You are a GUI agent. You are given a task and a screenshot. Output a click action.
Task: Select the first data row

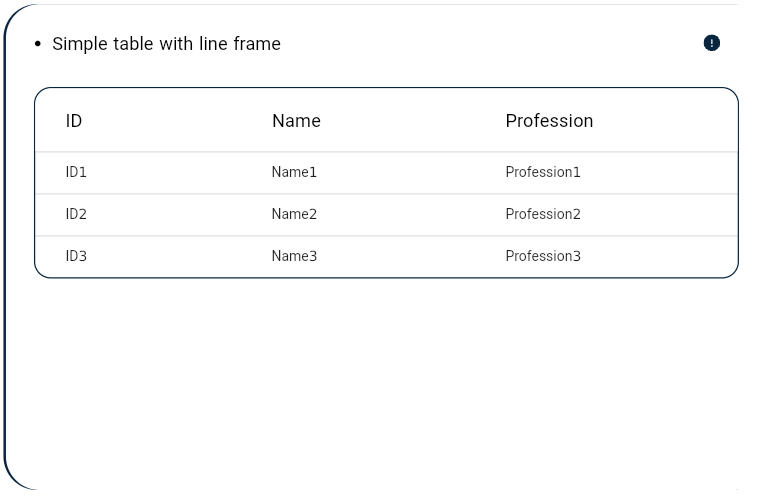click(386, 173)
